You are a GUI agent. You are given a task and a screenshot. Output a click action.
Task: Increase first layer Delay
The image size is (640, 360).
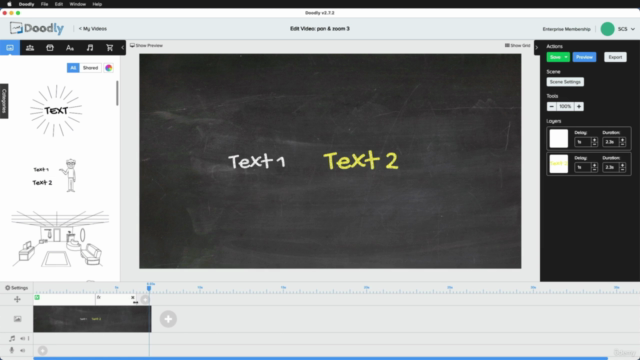594,140
